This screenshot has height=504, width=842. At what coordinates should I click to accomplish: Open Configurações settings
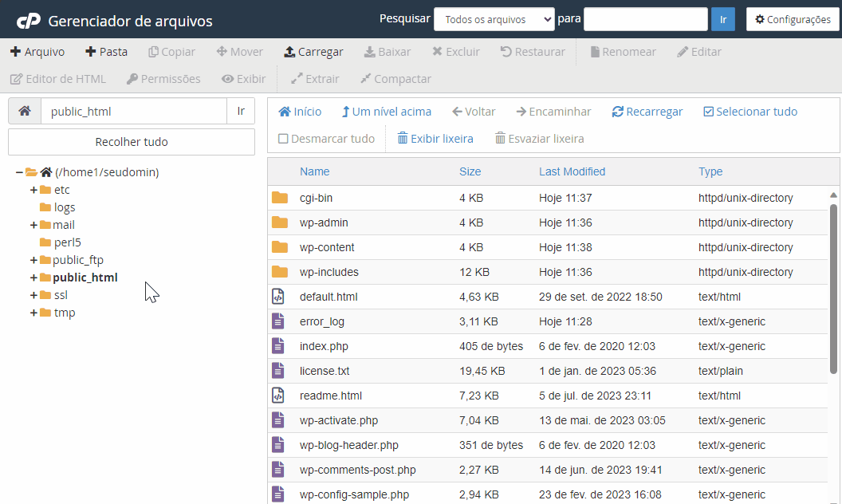793,19
